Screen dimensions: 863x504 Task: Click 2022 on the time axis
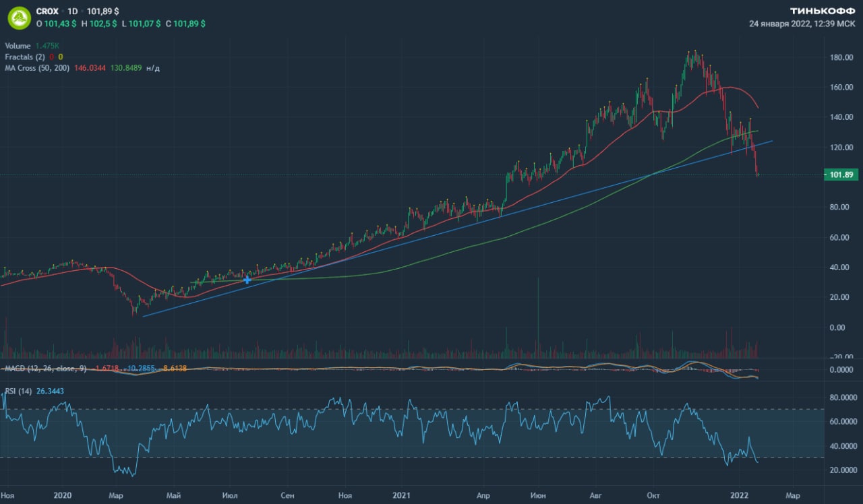(740, 495)
